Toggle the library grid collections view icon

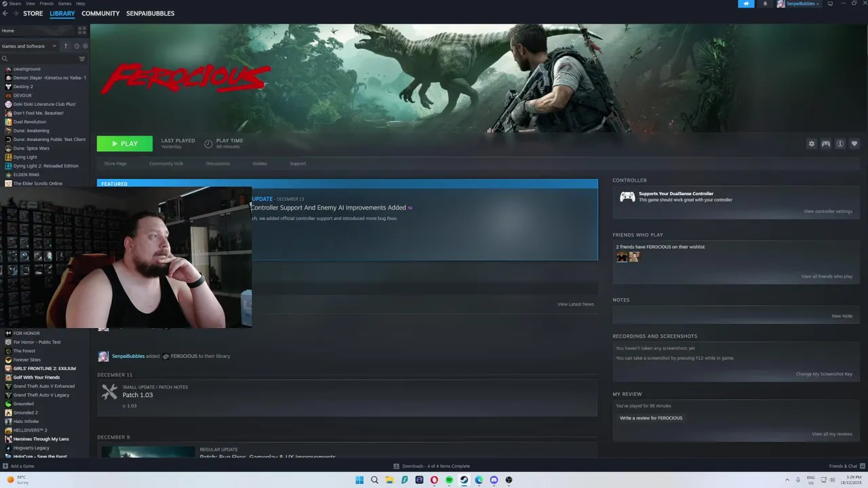[x=82, y=30]
